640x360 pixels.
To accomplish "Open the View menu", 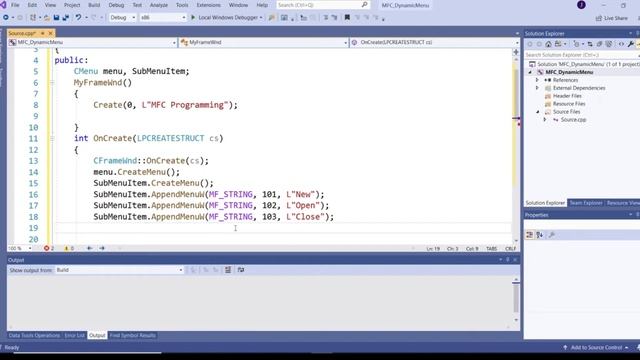I will pos(50,5).
